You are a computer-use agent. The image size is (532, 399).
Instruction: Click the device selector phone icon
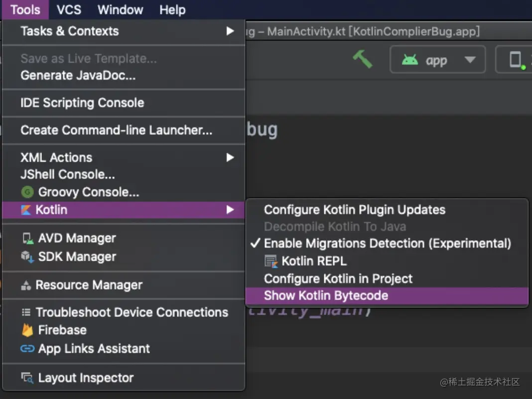[517, 60]
